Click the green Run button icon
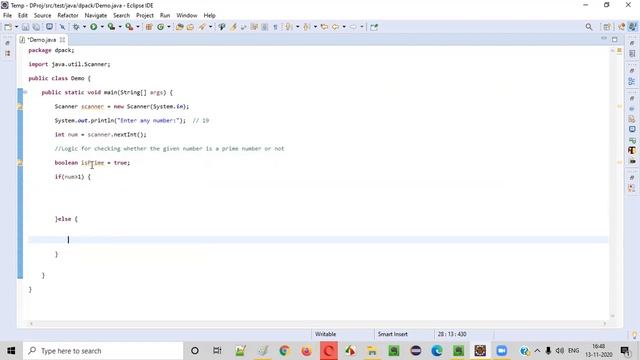 tap(94, 27)
